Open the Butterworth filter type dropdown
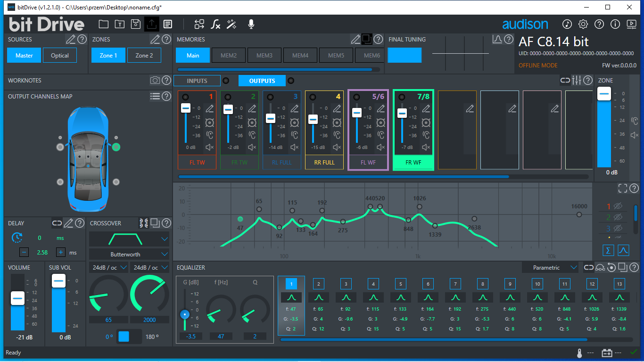This screenshot has width=644, height=362. [x=129, y=254]
